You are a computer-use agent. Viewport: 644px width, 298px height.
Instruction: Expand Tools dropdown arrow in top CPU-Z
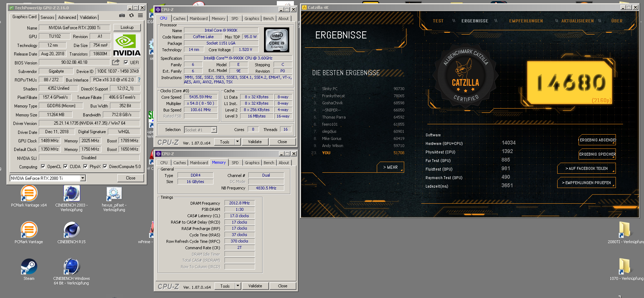click(x=237, y=142)
